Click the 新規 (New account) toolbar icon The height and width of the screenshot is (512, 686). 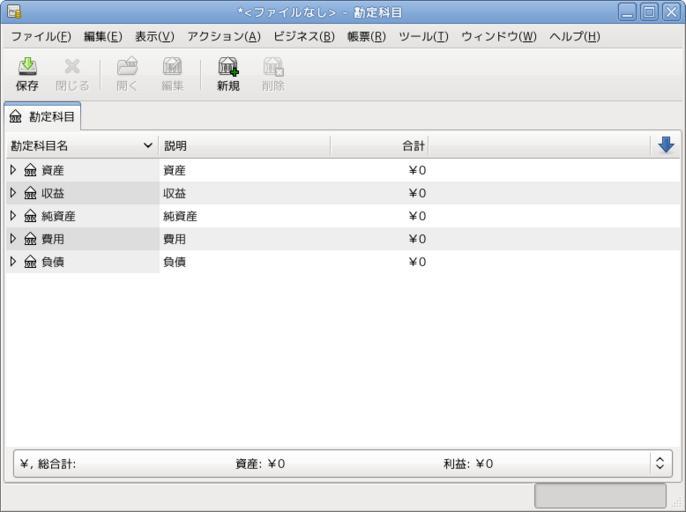pos(228,67)
